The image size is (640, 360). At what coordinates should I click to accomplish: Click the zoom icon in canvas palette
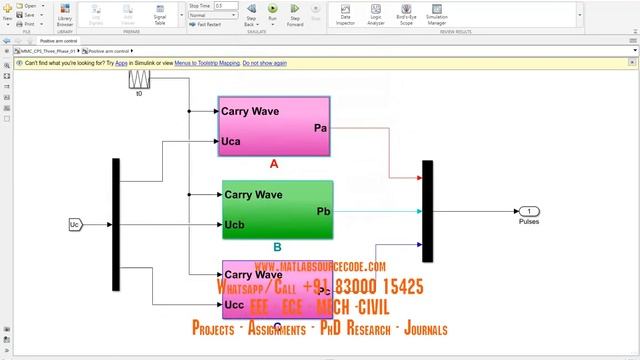pyautogui.click(x=7, y=65)
